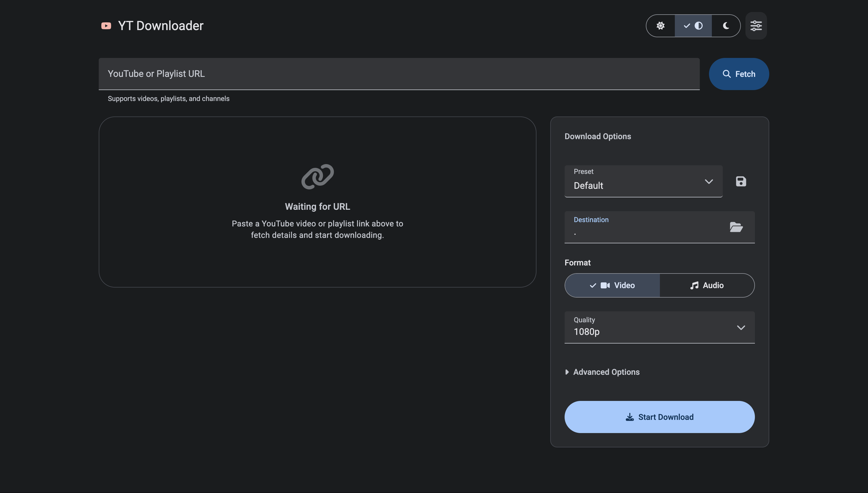Click the Waiting for URL panel
This screenshot has height=493, width=868.
click(x=317, y=257)
